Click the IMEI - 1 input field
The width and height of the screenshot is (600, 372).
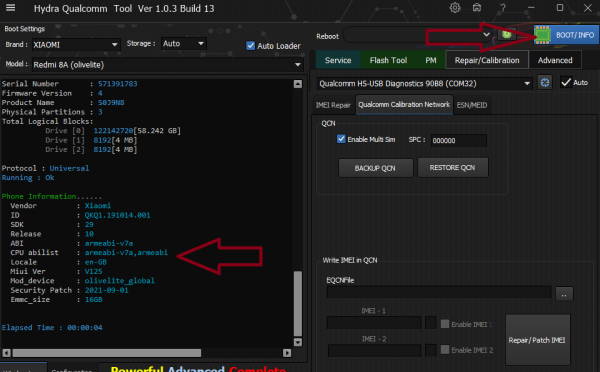pos(374,323)
